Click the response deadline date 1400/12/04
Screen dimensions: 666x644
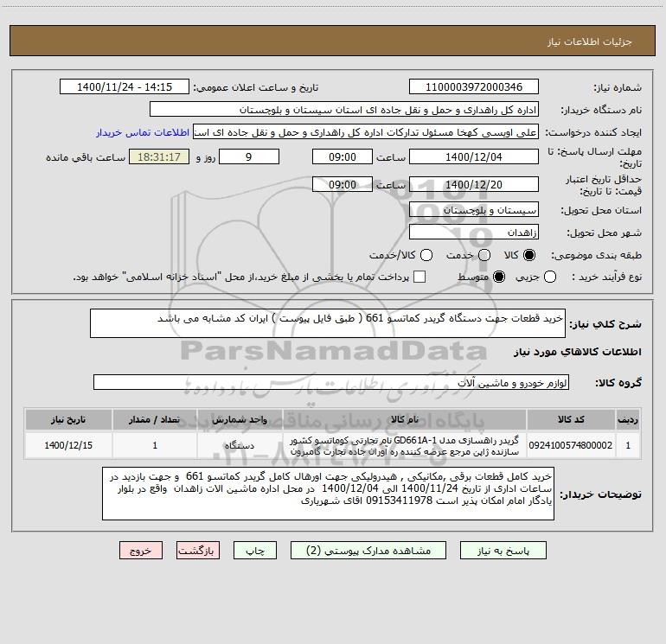pos(474,156)
